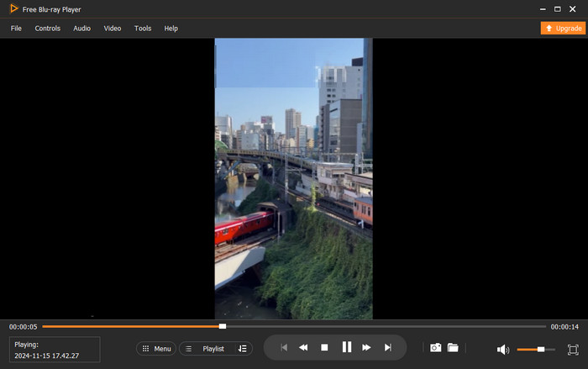588x369 pixels.
Task: Click the rewind button
Action: pos(303,347)
